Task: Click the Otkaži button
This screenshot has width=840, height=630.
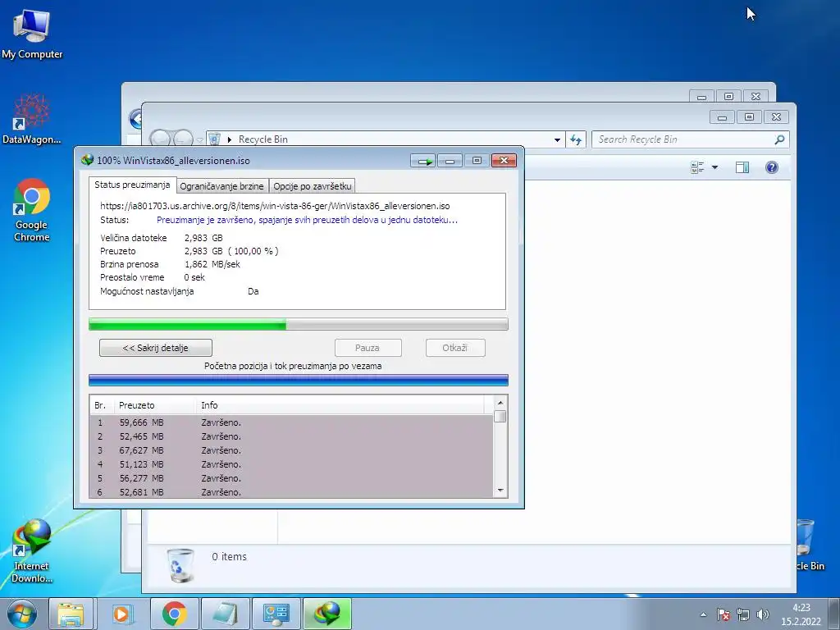Action: (455, 348)
